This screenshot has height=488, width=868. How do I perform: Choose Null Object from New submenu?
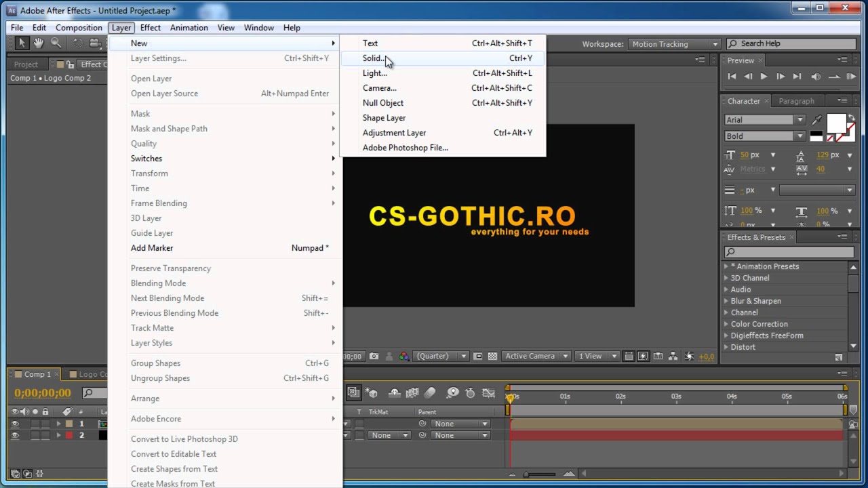(x=443, y=103)
